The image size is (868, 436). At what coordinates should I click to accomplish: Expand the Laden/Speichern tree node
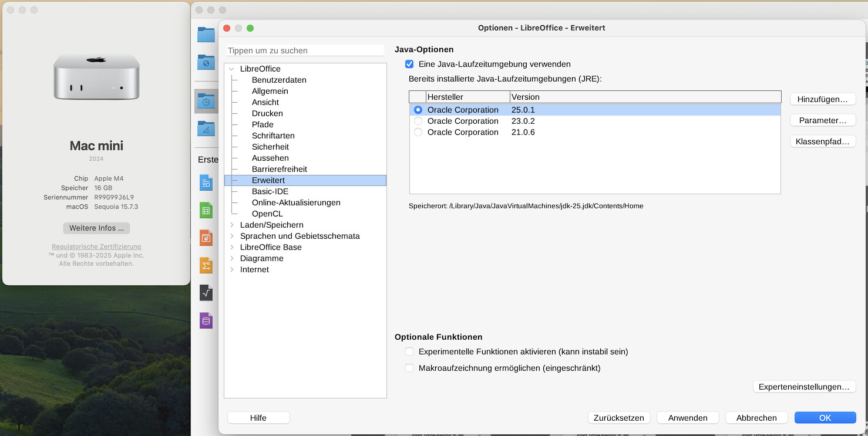point(232,225)
